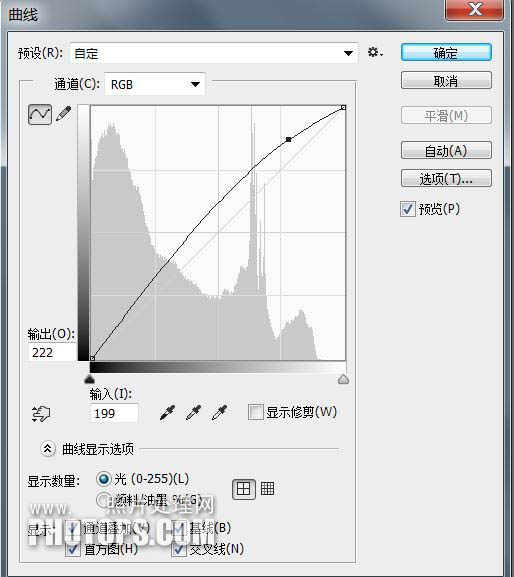Viewport: 514px width, 577px height.
Task: Toggle Channel Overlays (通道叠加) checkbox
Action: [x=73, y=528]
